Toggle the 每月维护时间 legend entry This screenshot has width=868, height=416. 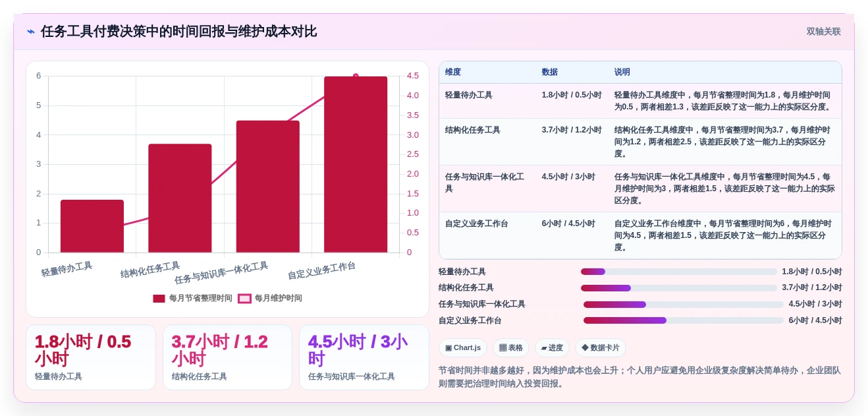270,298
